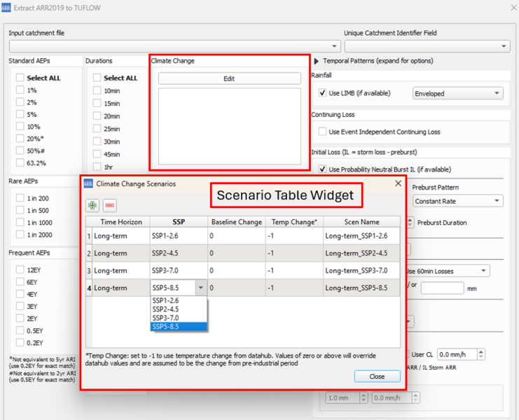
Task: Select the Temp Change cell in row 1
Action: click(x=293, y=236)
